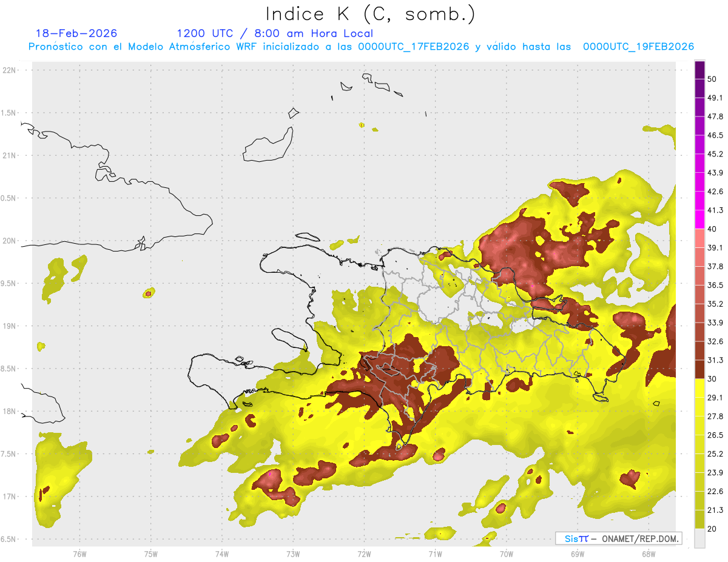Click the "22.6" color bar value
Image resolution: width=728 pixels, height=562 pixels.
click(x=715, y=492)
